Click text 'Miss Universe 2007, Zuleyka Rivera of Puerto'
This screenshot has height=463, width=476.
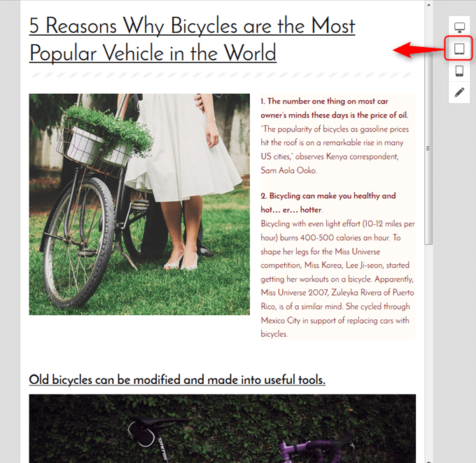[x=337, y=293]
